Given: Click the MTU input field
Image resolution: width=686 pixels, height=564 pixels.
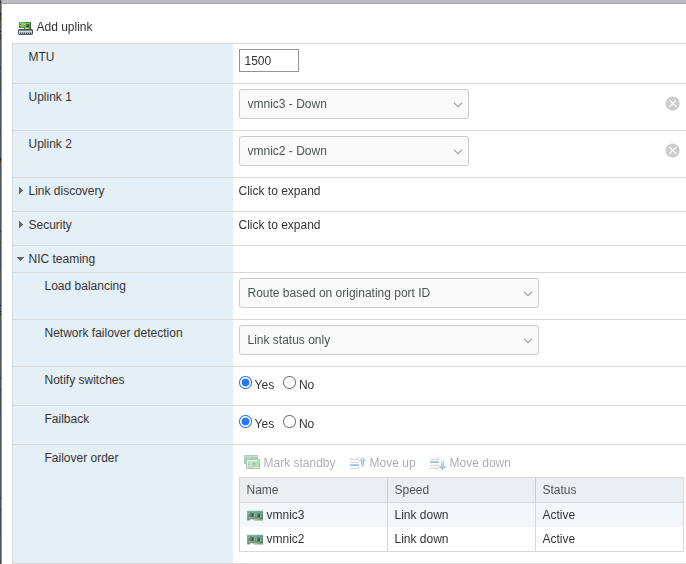Looking at the screenshot, I should click(269, 61).
